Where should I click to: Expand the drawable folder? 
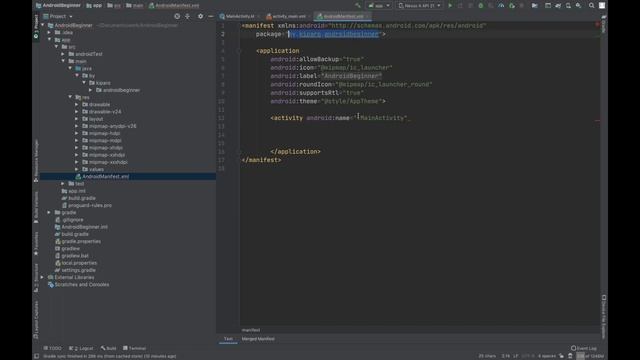77,104
